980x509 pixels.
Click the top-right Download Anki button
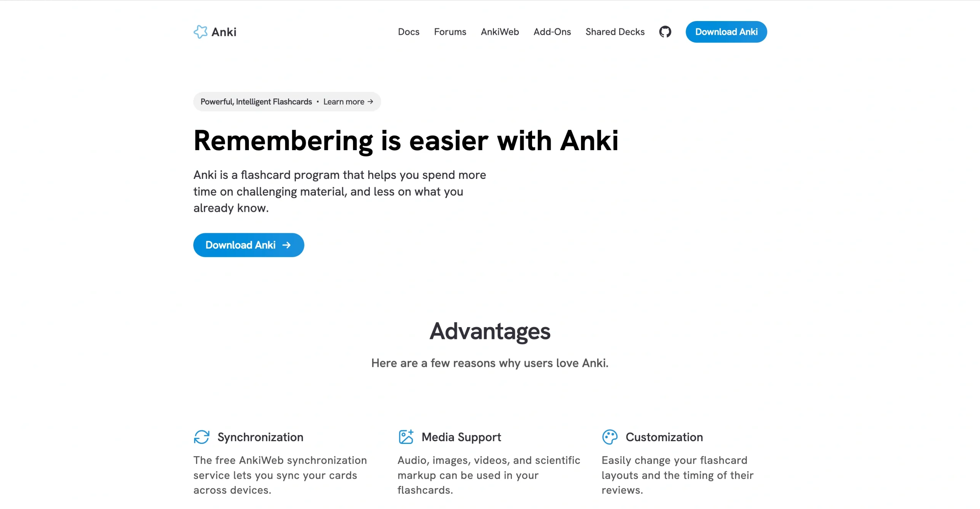click(x=726, y=32)
